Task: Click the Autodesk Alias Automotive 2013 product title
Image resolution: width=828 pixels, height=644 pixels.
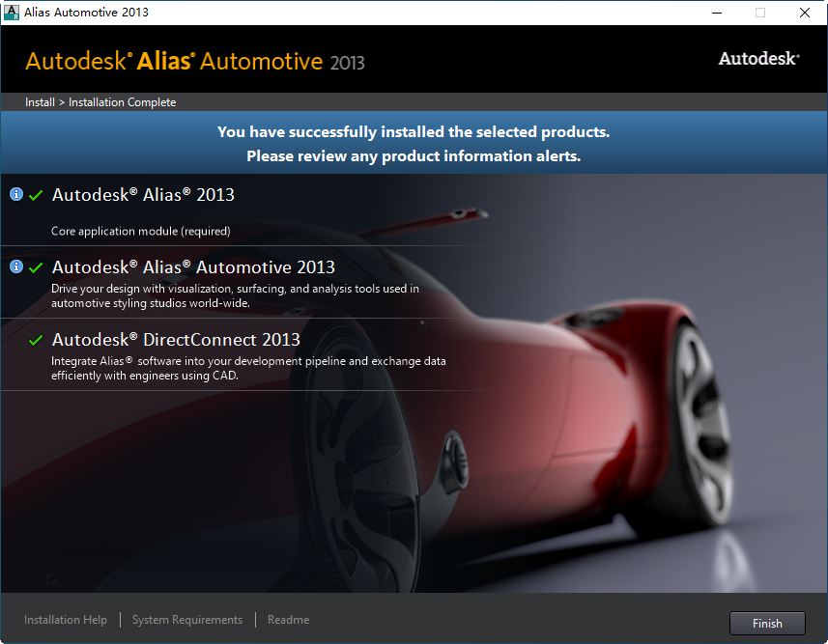Action: click(193, 267)
